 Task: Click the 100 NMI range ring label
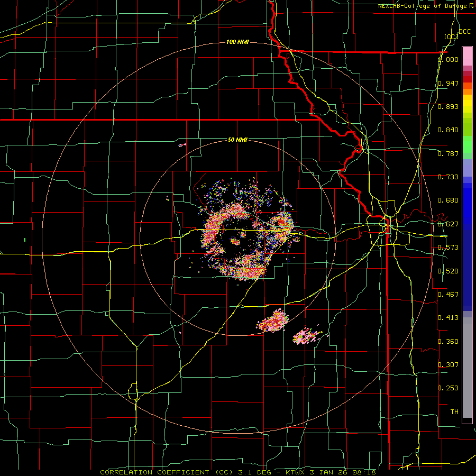coord(237,42)
